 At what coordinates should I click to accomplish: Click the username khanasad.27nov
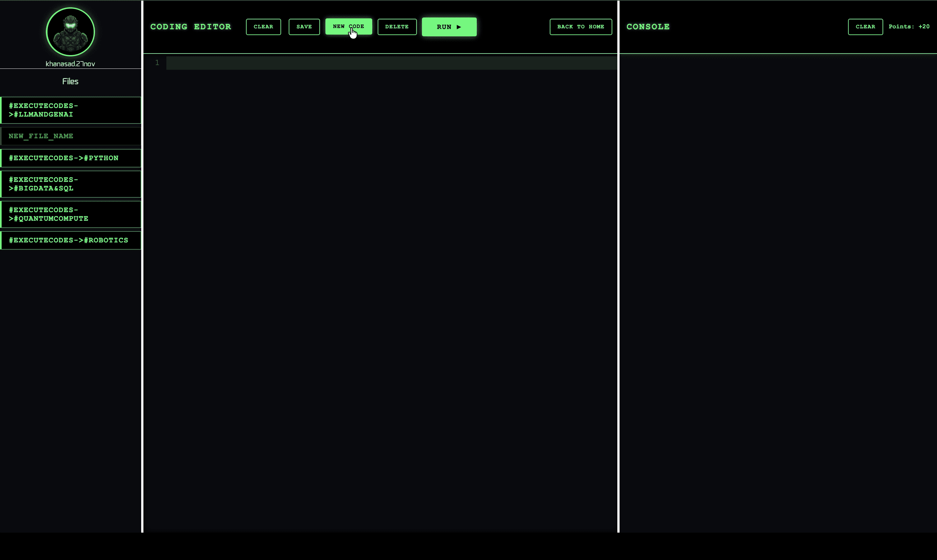pyautogui.click(x=70, y=64)
